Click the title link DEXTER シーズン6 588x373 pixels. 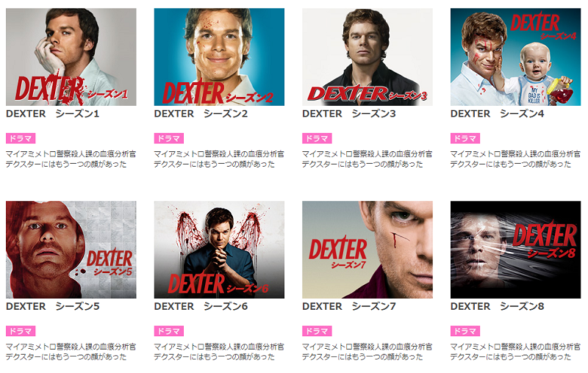(x=201, y=307)
